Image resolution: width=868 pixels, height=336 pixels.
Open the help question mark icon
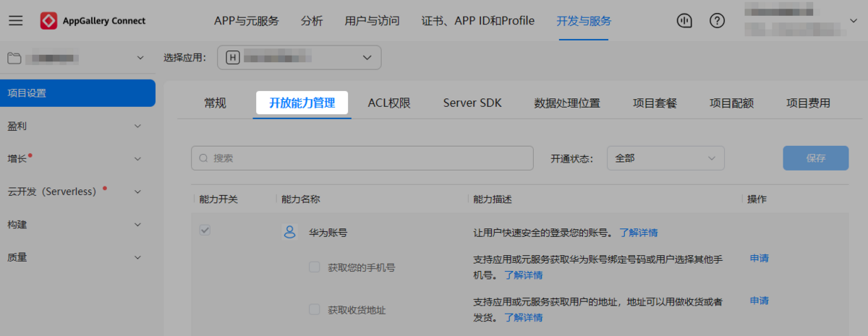717,21
